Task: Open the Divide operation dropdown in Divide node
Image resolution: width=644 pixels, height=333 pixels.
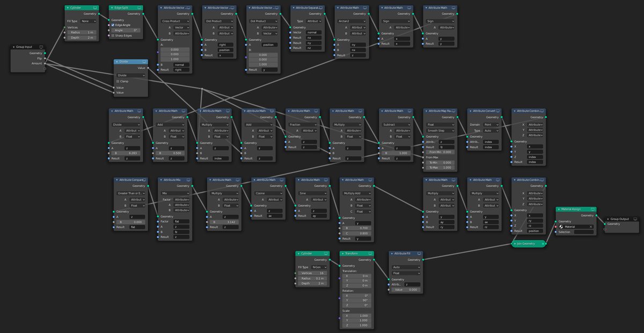Action: tap(131, 76)
